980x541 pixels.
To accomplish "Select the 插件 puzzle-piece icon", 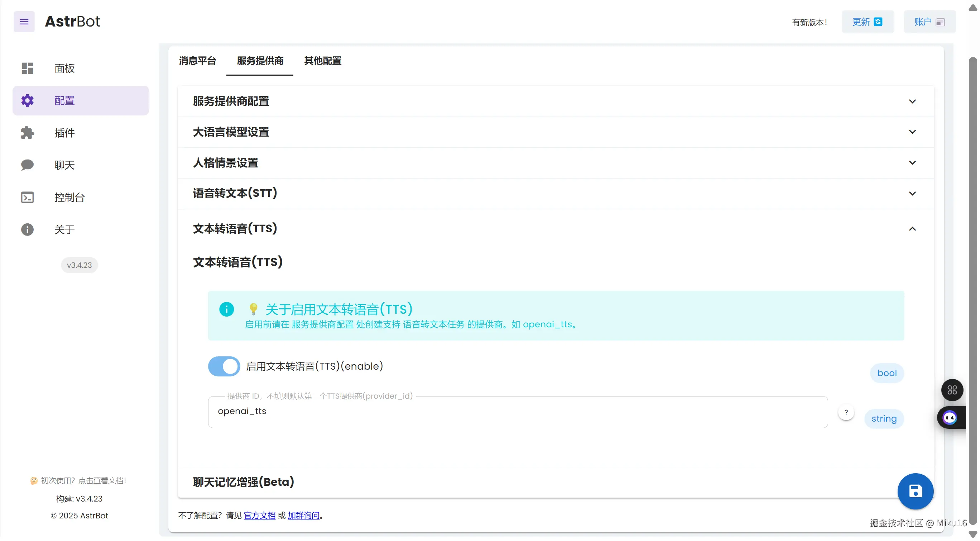I will click(27, 133).
